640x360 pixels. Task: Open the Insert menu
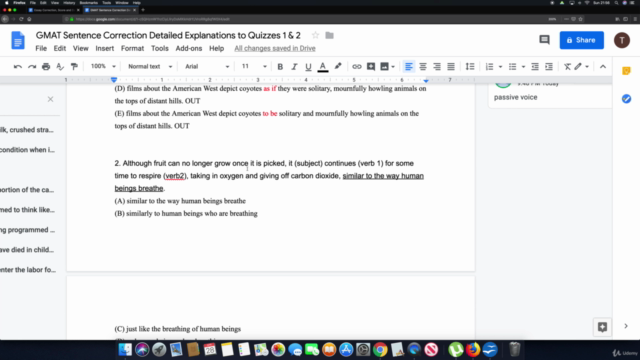(104, 48)
